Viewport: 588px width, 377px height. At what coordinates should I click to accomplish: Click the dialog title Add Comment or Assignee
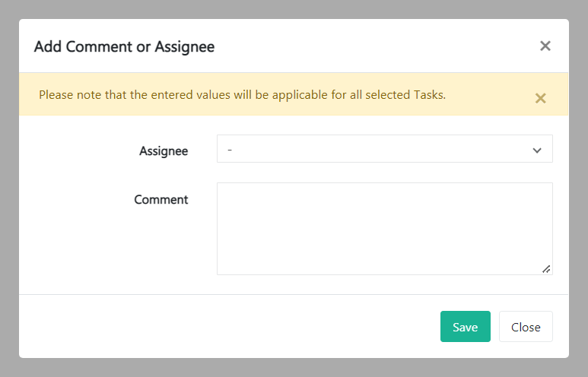pyautogui.click(x=124, y=47)
